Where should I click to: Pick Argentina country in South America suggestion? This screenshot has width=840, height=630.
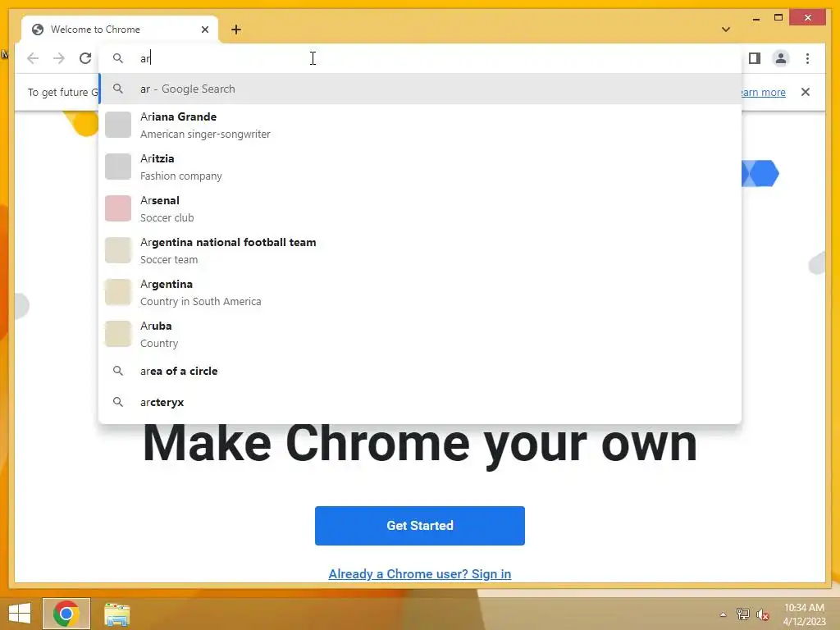(x=420, y=292)
